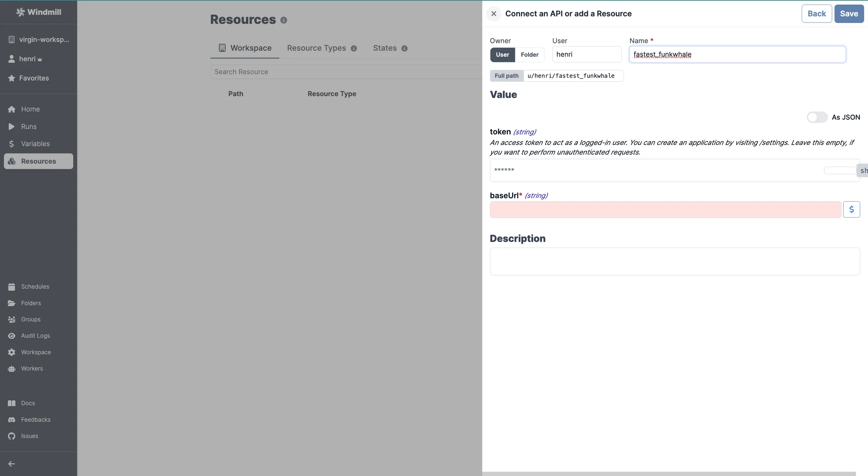This screenshot has width=868, height=476.
Task: Switch to the Resource Types tab
Action: tap(316, 48)
